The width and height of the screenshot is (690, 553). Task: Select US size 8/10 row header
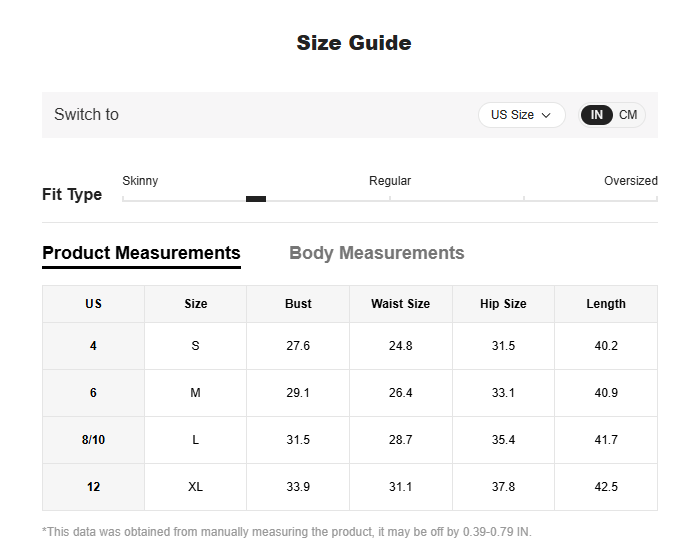click(x=93, y=440)
